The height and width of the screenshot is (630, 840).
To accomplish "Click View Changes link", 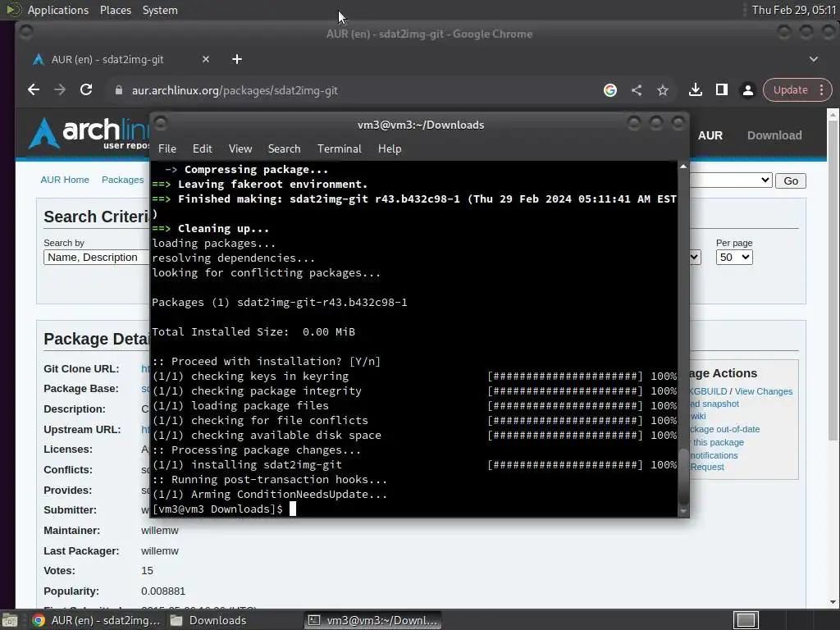I will click(764, 391).
